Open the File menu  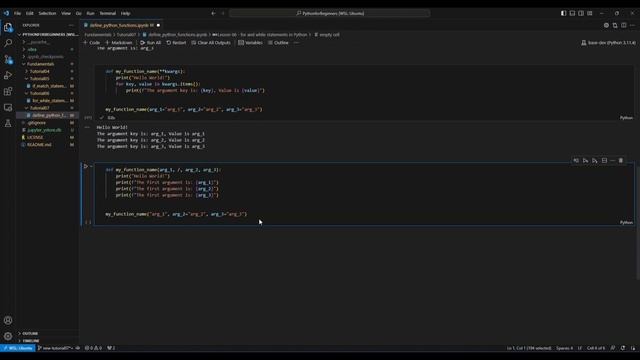coord(17,13)
